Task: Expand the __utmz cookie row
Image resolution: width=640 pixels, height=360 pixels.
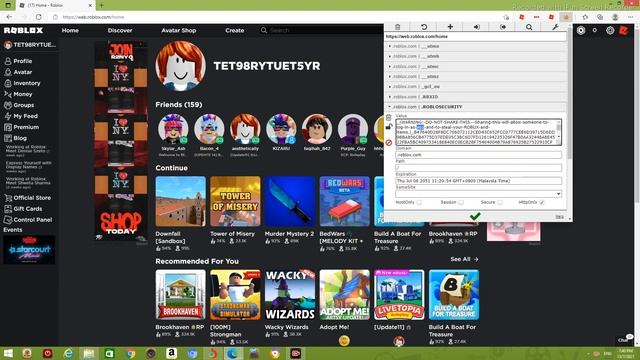Action: click(476, 76)
